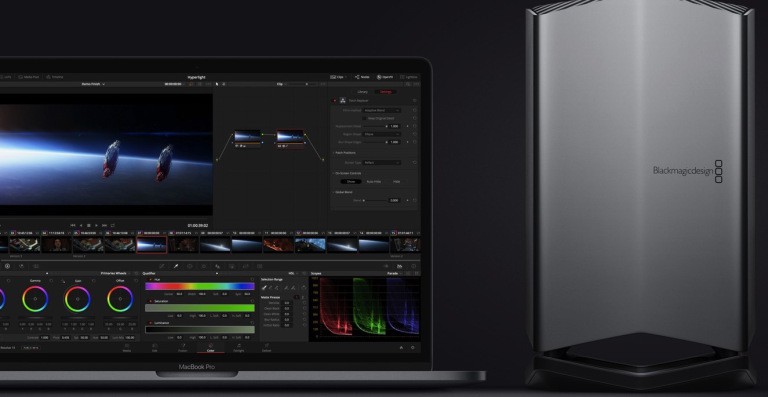Image resolution: width=768 pixels, height=397 pixels.
Task: Open the Parade scope type dropdown
Action: pos(394,273)
